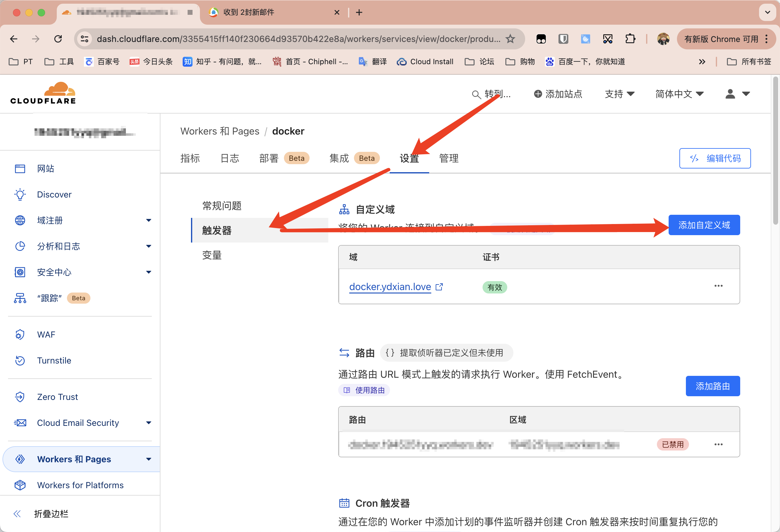Open the Cloud Install bookmark
This screenshot has height=532, width=780.
pos(425,62)
